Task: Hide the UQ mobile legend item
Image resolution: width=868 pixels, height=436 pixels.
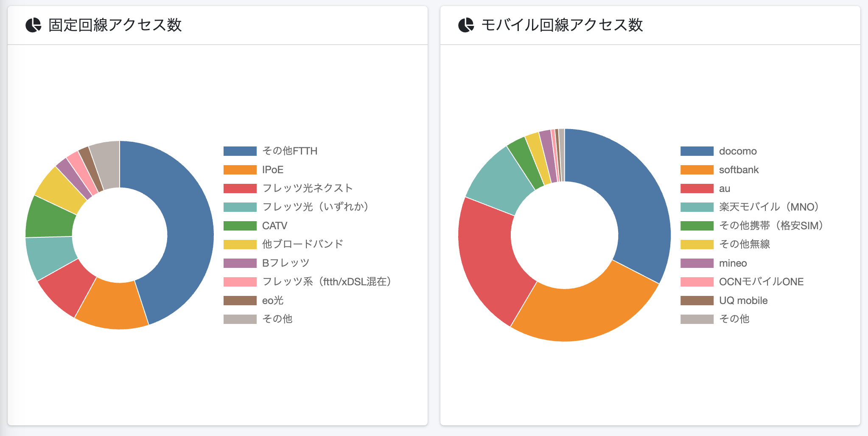Action: tap(743, 301)
